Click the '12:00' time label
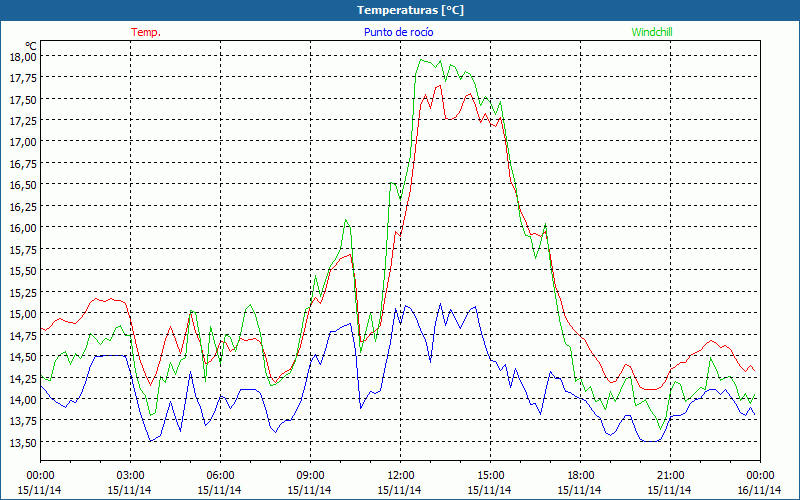This screenshot has width=800, height=500. click(401, 476)
